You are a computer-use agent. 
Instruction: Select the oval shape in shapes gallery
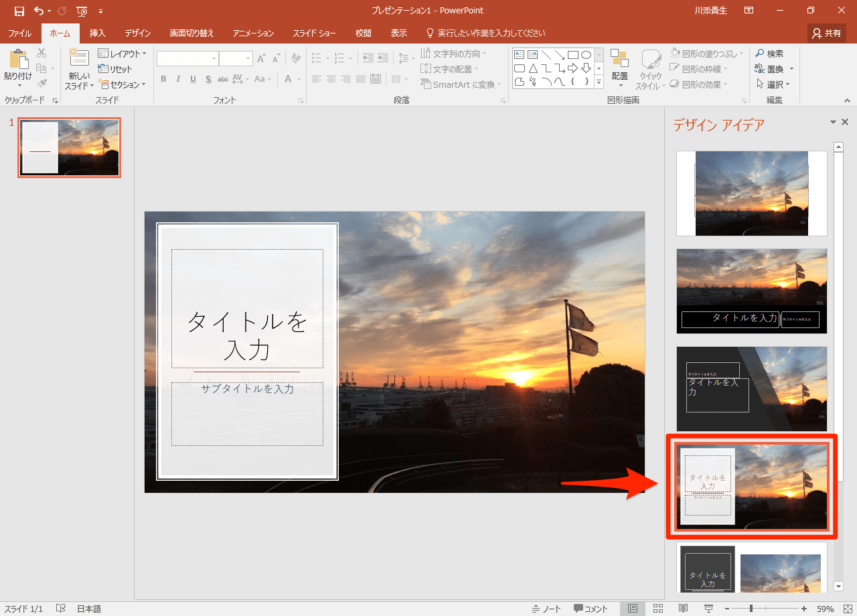(x=586, y=55)
